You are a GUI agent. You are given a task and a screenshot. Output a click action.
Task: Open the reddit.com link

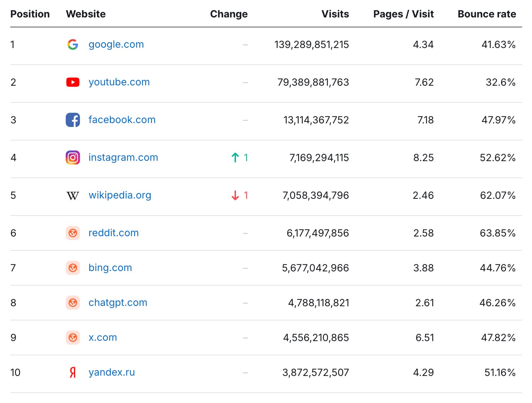click(114, 233)
